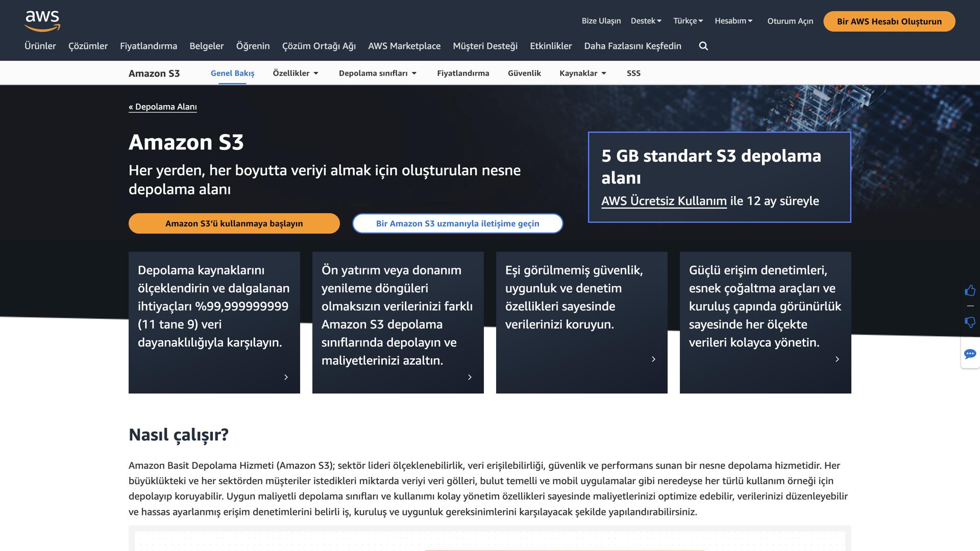Screen dimensions: 980x551
Task: Switch to the Fiyatlandırma tab in the S3 navigation
Action: 462,73
